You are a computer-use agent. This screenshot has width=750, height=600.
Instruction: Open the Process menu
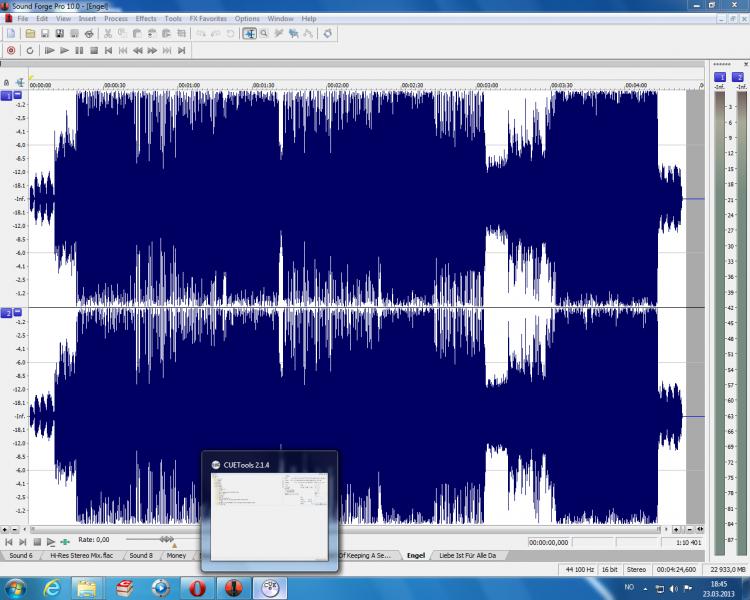pyautogui.click(x=116, y=19)
